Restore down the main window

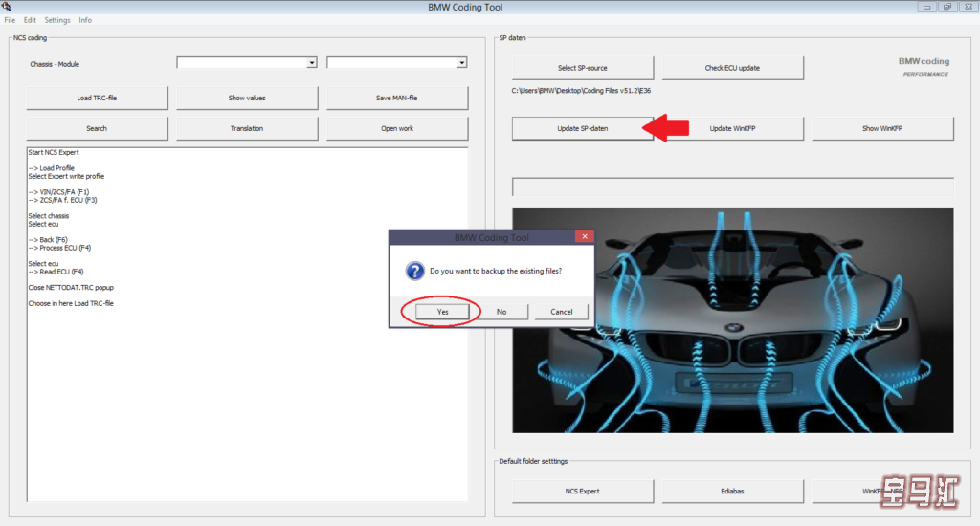pyautogui.click(x=947, y=7)
